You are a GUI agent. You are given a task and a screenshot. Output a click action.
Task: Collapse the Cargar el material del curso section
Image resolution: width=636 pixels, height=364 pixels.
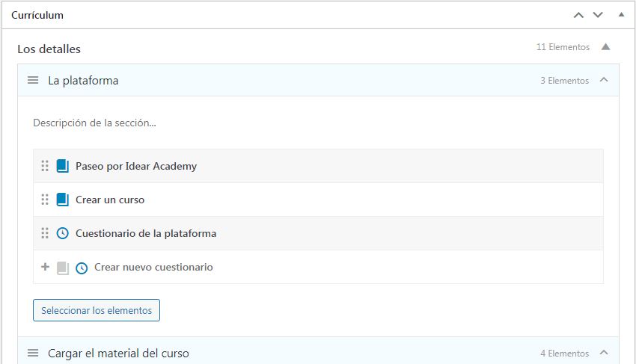[x=604, y=353]
